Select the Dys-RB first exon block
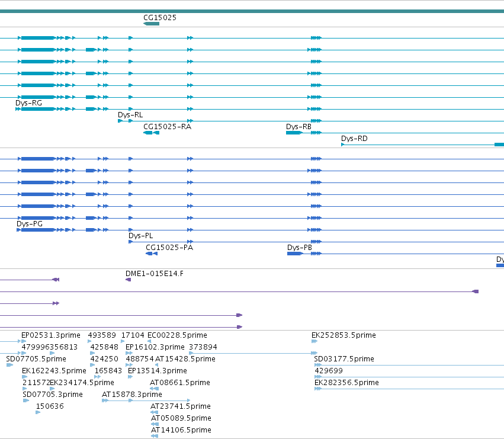Screen dimensions: 504x439 tap(294, 133)
